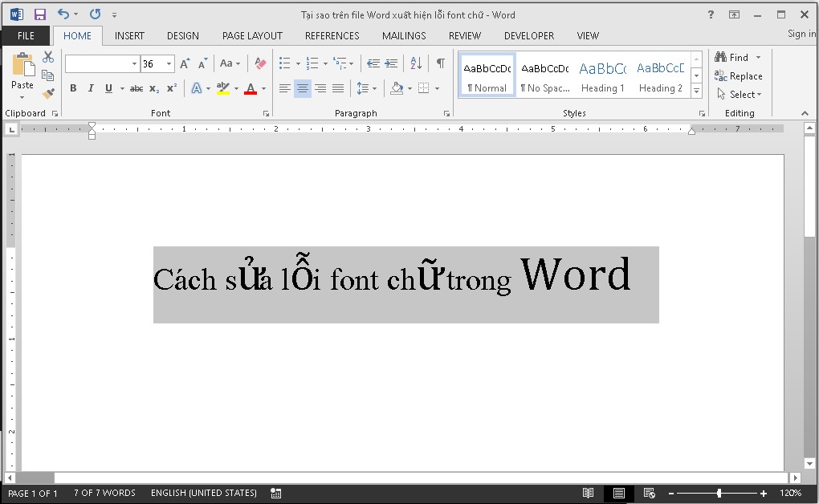819x504 pixels.
Task: Decrease paragraph indent
Action: point(373,63)
